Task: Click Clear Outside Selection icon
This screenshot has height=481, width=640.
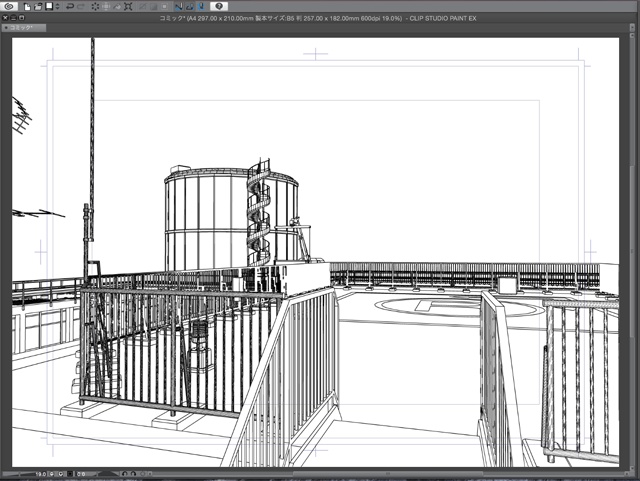Action: point(106,6)
